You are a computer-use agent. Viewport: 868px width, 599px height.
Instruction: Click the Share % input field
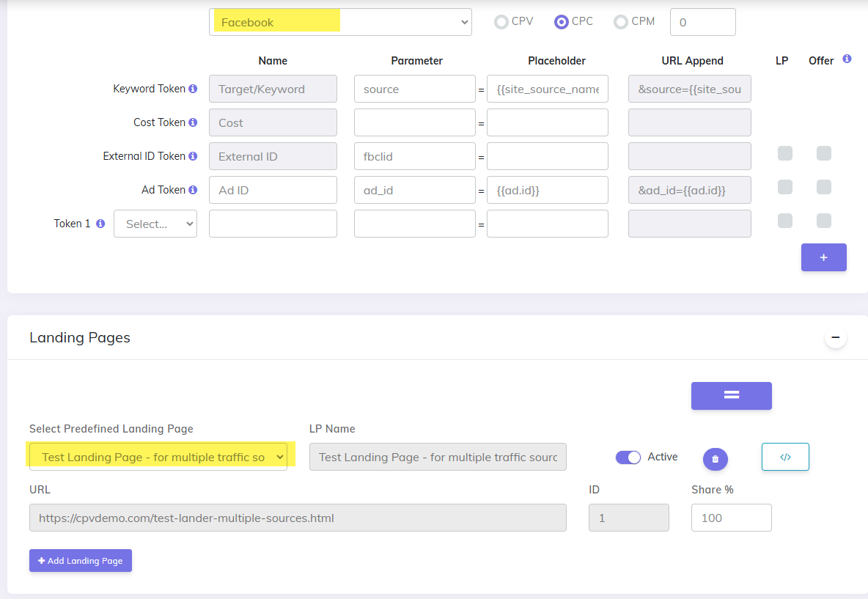pos(731,518)
